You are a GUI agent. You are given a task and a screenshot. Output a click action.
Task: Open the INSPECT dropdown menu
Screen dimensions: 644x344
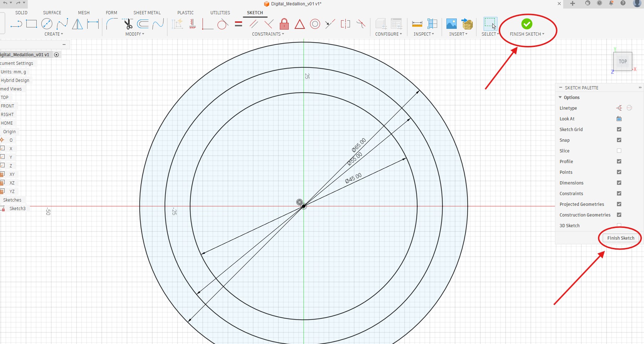point(424,34)
